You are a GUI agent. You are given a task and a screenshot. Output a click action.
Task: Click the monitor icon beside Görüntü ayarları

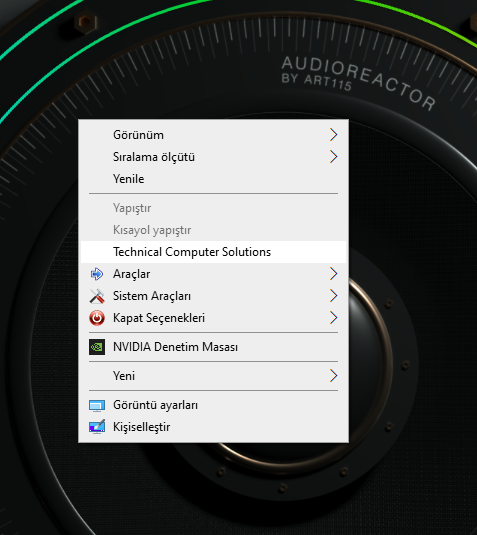97,405
